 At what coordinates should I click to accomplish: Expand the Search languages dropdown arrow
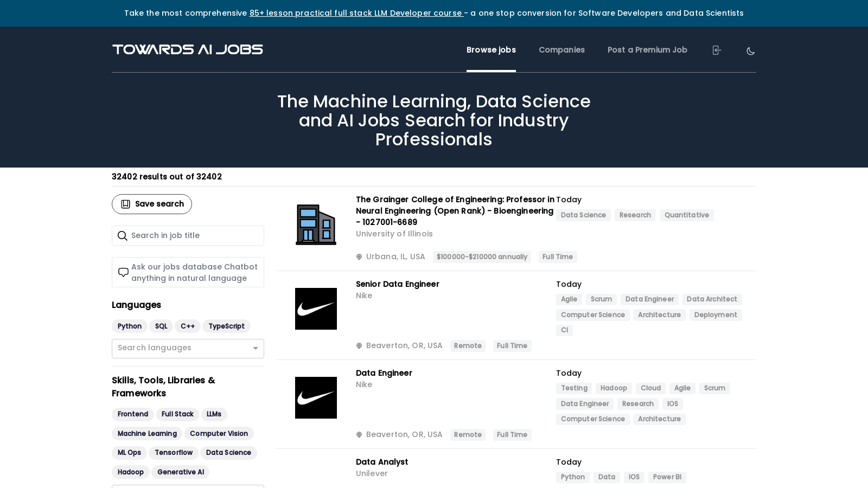point(256,349)
